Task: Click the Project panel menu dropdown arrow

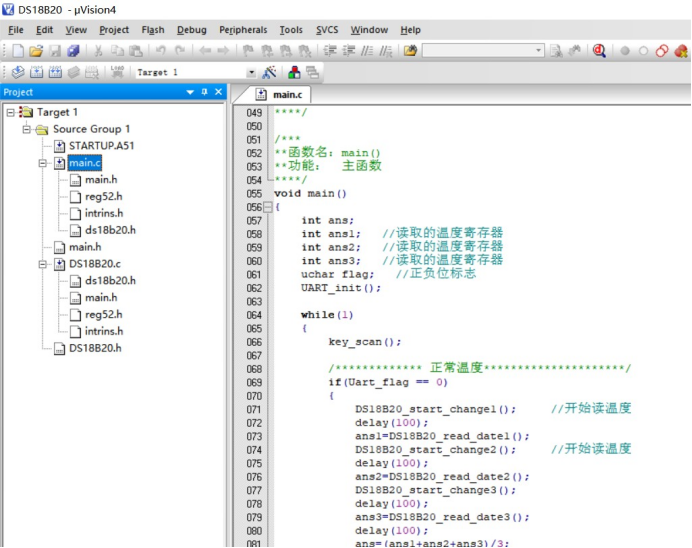Action: [x=190, y=92]
